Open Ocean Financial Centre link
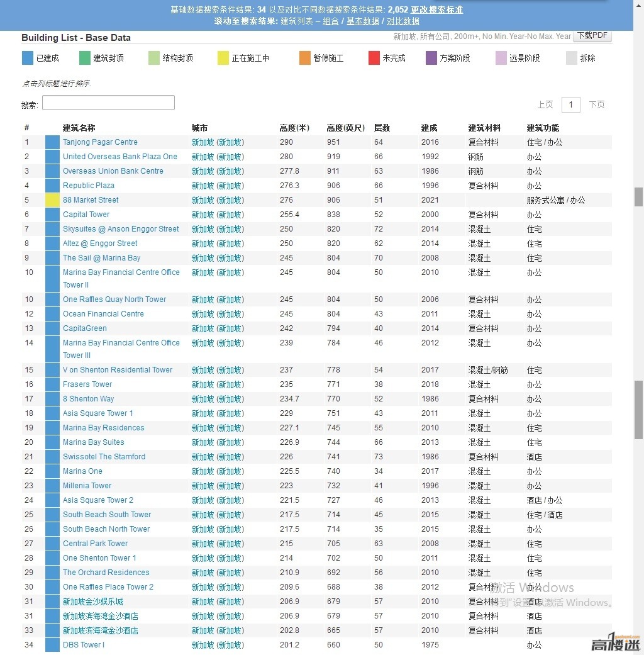The image size is (644, 655). pos(103,314)
